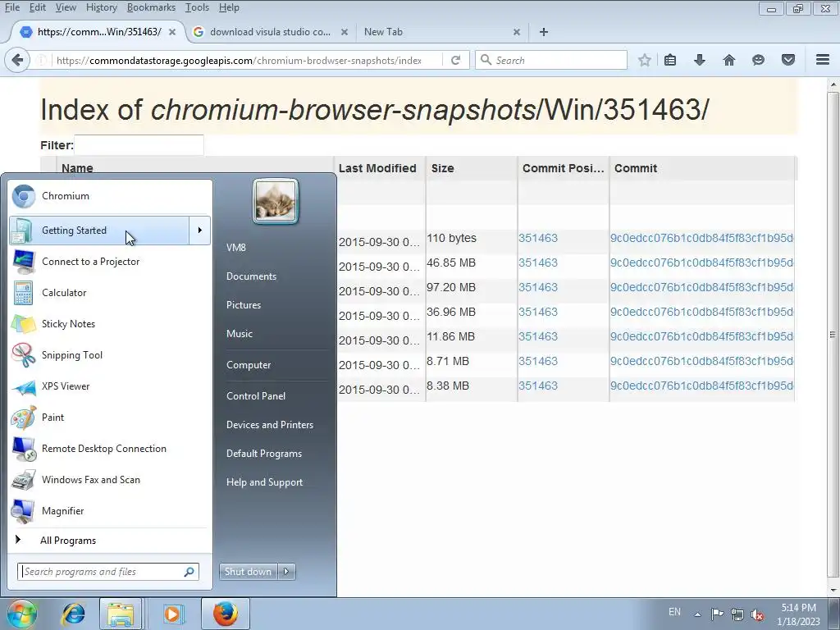Viewport: 840px width, 630px height.
Task: Click the Firefox Search box
Action: [x=551, y=60]
